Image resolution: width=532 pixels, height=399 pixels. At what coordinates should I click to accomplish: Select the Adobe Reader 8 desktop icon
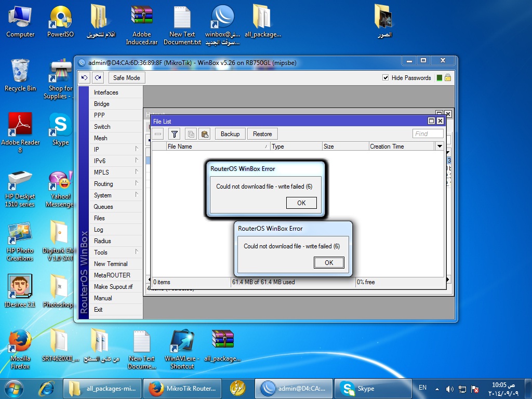coord(20,132)
